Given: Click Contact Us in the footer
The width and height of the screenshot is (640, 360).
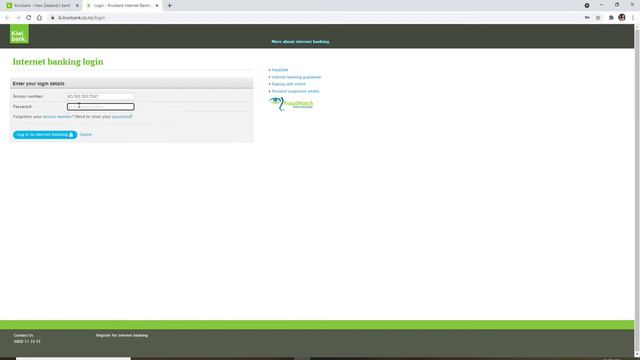Looking at the screenshot, I should [24, 335].
